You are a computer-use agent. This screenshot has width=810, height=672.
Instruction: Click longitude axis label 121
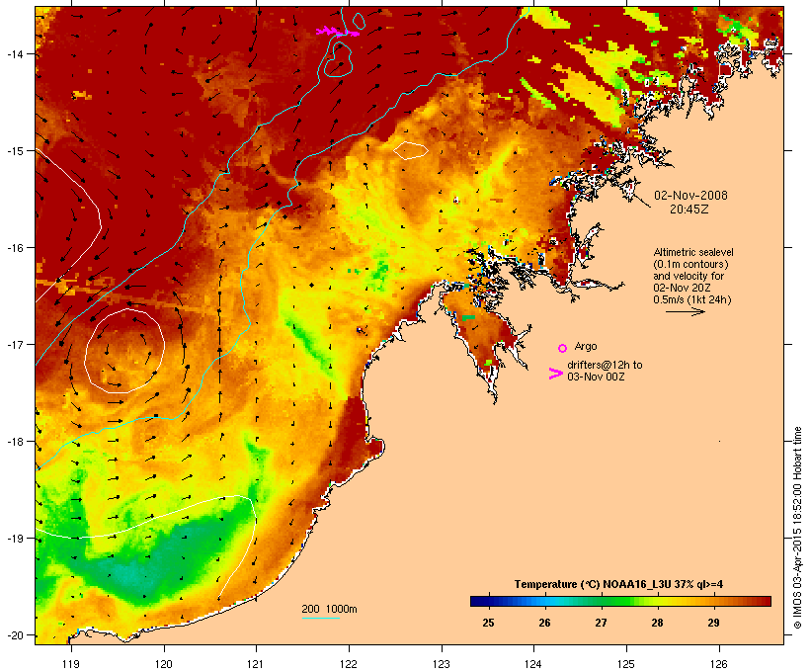pos(256,664)
